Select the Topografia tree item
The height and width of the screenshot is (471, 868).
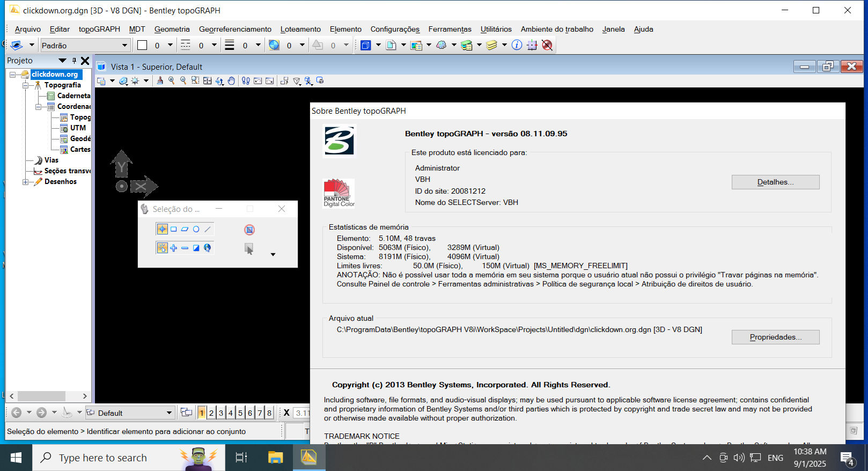point(63,85)
